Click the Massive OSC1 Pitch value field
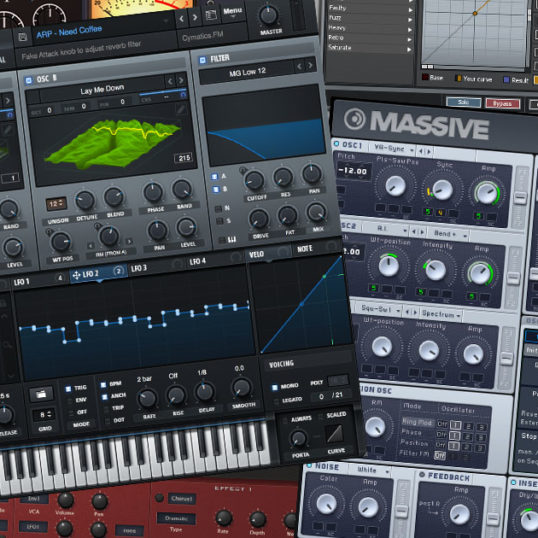The image size is (538, 538). point(353,171)
